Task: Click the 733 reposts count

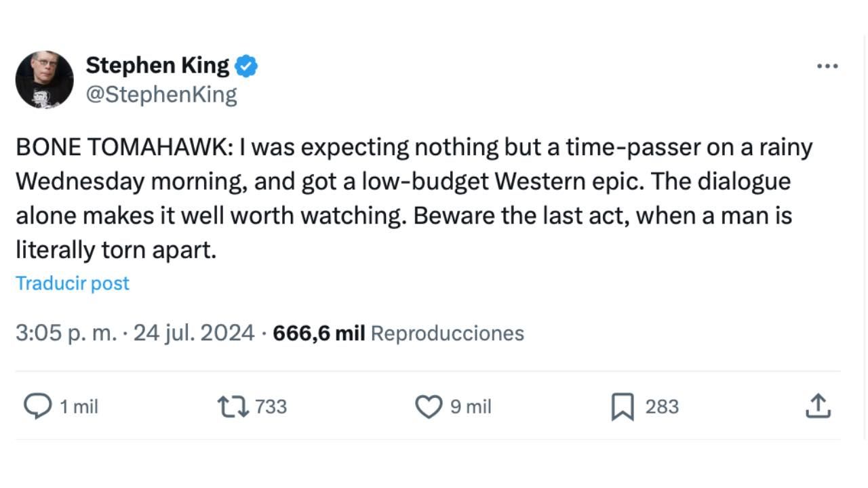Action: point(271,407)
